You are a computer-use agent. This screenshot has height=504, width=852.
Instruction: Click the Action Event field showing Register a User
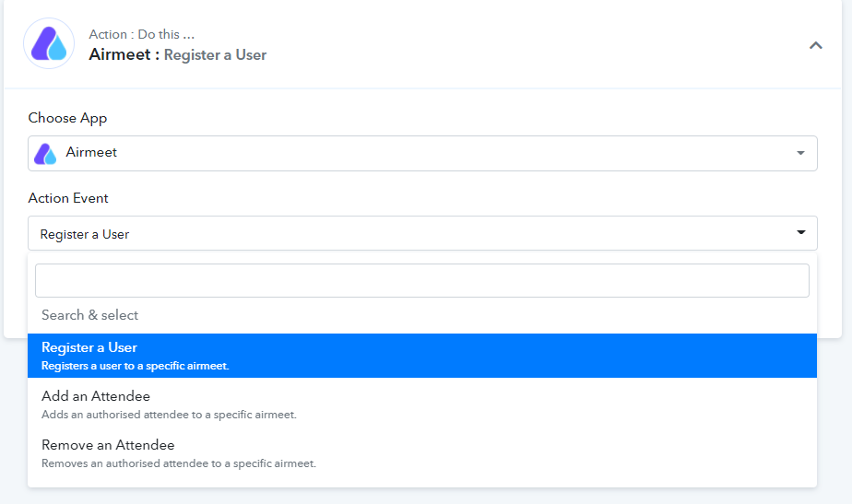(x=422, y=233)
